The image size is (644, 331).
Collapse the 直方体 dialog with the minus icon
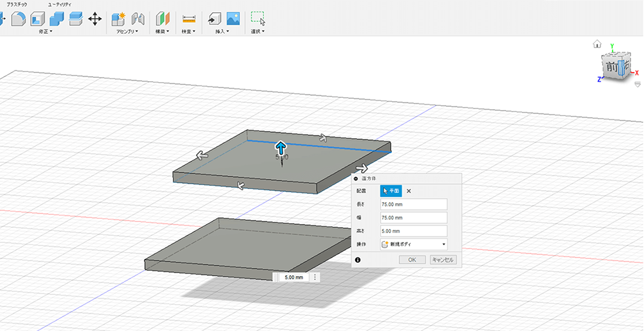(356, 178)
